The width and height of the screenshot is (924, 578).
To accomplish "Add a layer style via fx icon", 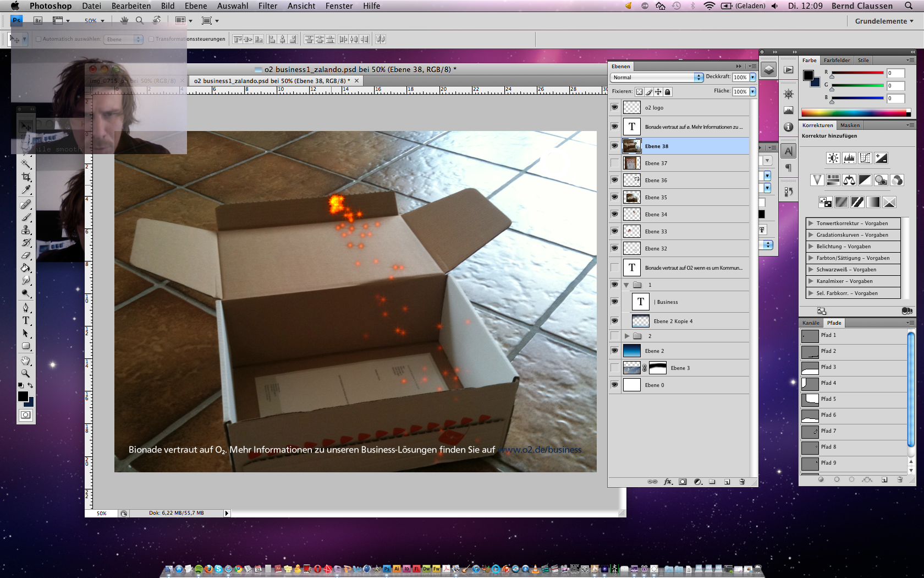I will point(668,482).
